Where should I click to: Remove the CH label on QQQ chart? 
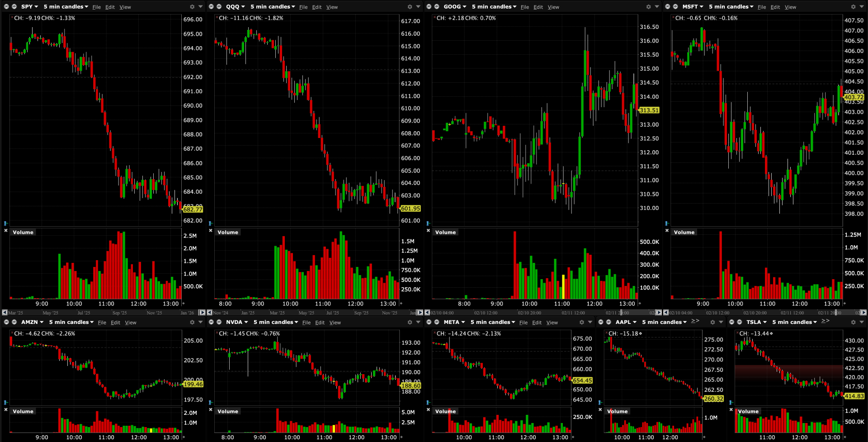[216, 17]
